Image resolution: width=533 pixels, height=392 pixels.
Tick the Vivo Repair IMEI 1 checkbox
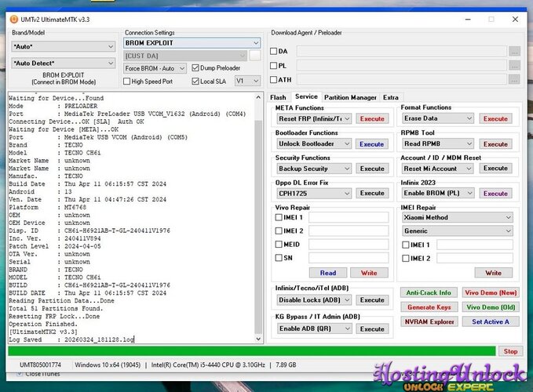click(x=279, y=217)
